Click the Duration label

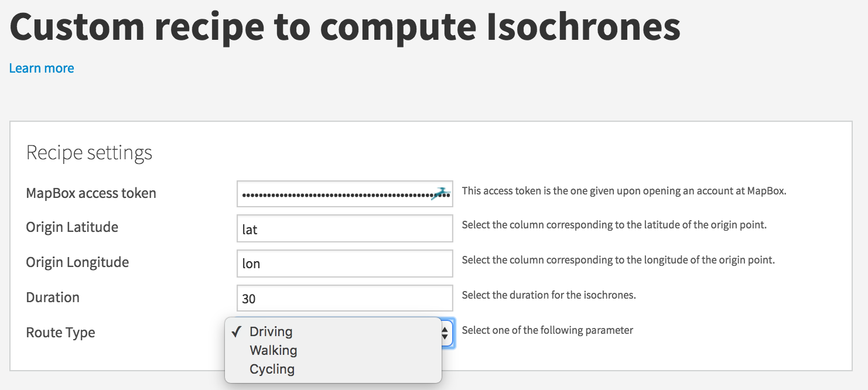[x=53, y=297]
